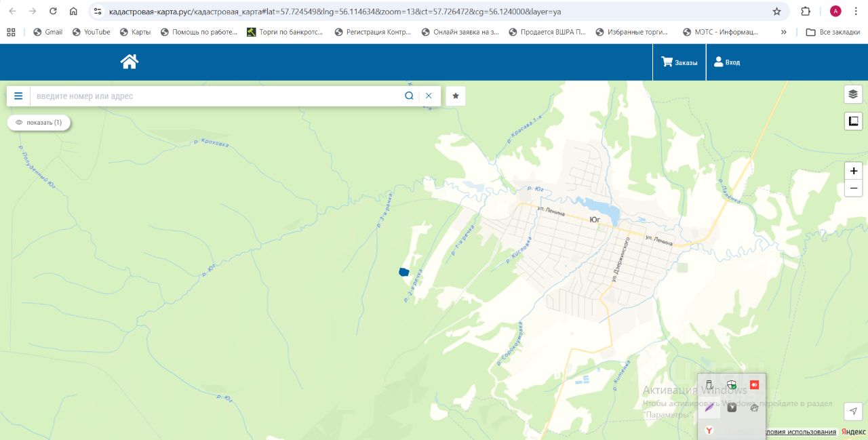Screen dimensions: 868x440
Task: Zoom out the map with minus button
Action: pos(853,188)
